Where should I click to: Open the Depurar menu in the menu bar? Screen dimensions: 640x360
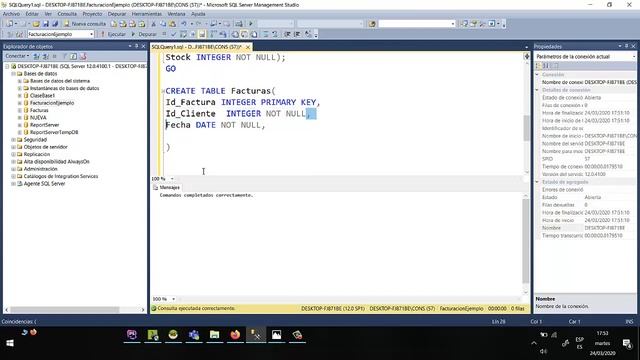pyautogui.click(x=117, y=14)
